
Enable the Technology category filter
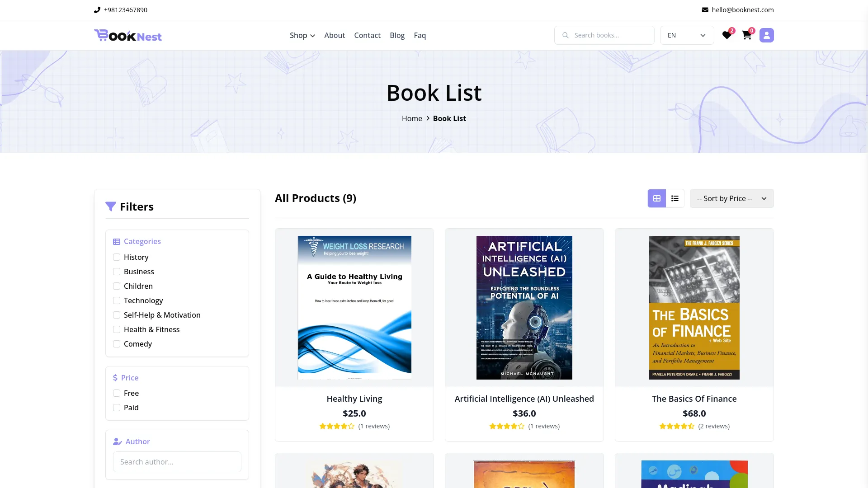pos(117,300)
